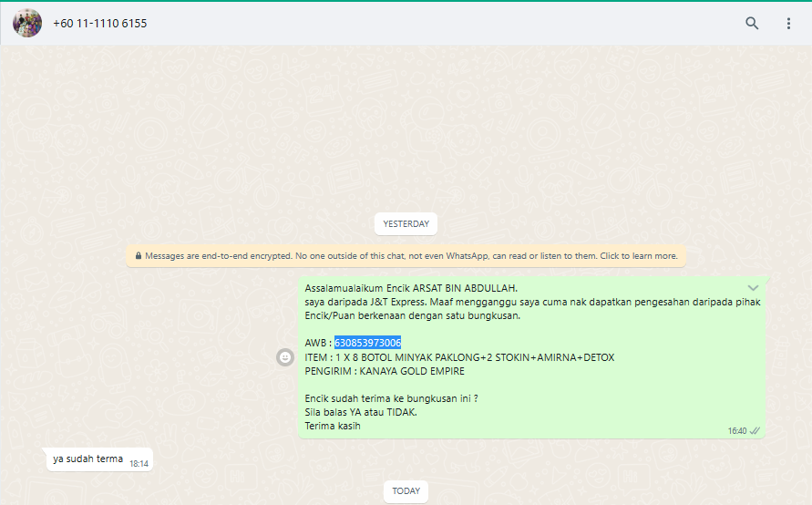The width and height of the screenshot is (812, 505).
Task: Click the "Terima kasih" closing line
Action: [333, 426]
